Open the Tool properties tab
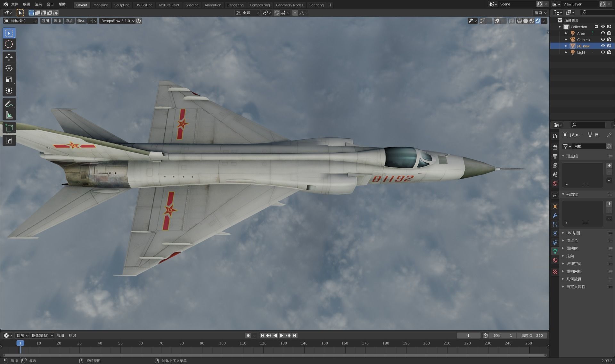This screenshot has width=615, height=364. (555, 136)
